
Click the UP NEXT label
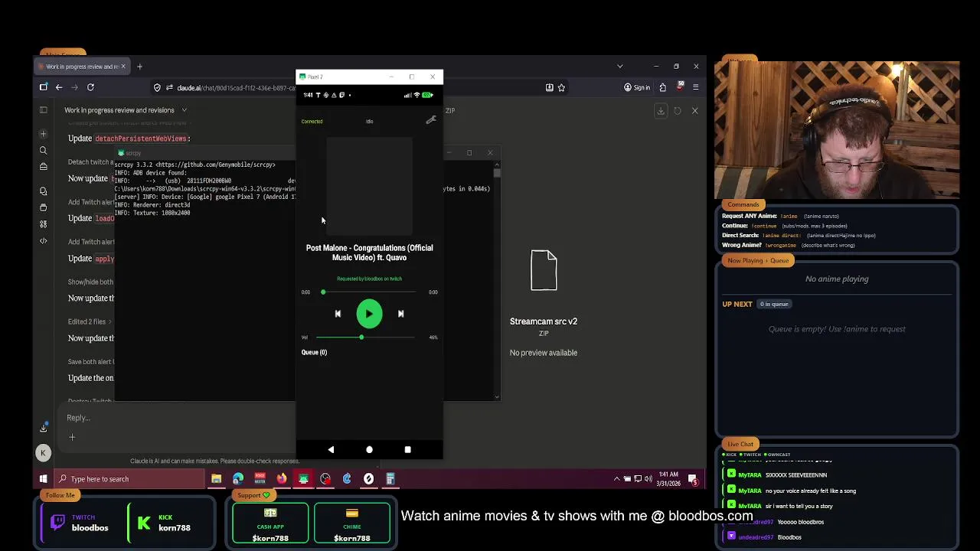pyautogui.click(x=737, y=304)
